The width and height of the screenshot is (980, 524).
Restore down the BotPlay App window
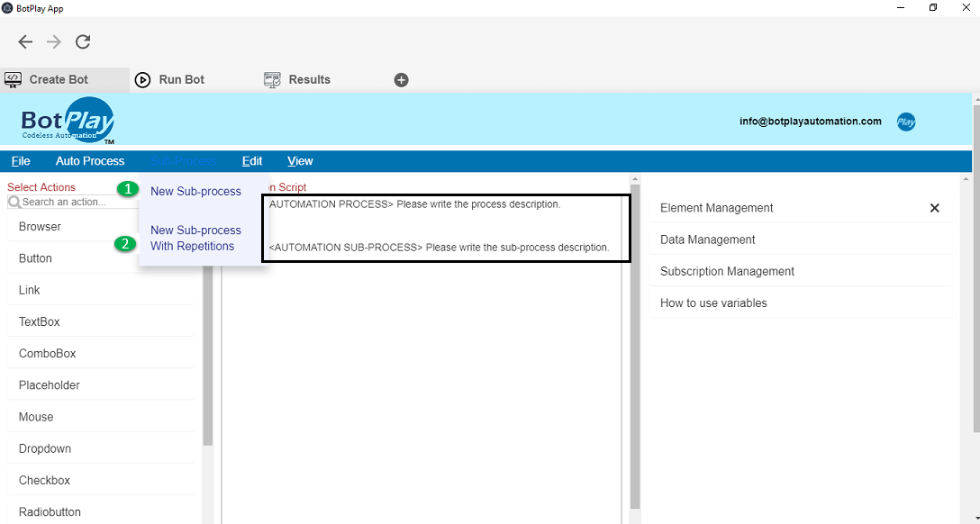(933, 8)
